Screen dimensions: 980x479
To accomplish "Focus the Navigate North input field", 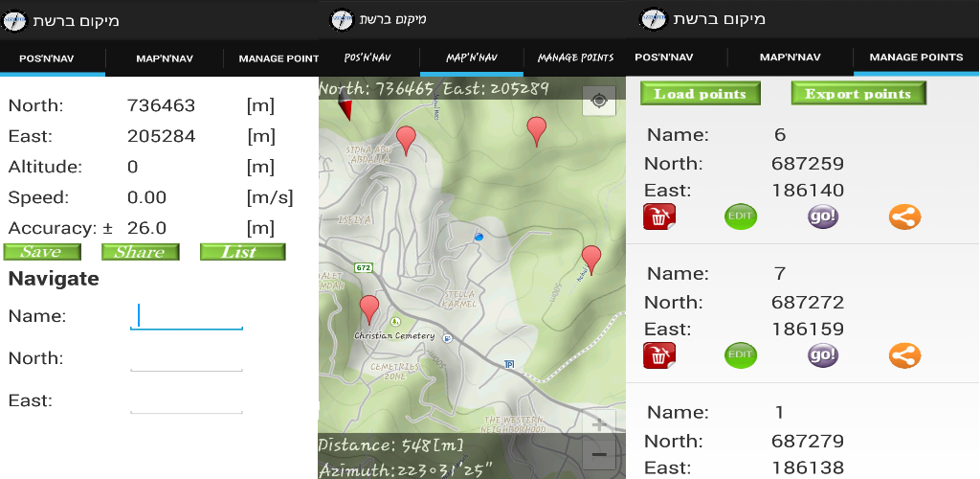I will tap(187, 359).
